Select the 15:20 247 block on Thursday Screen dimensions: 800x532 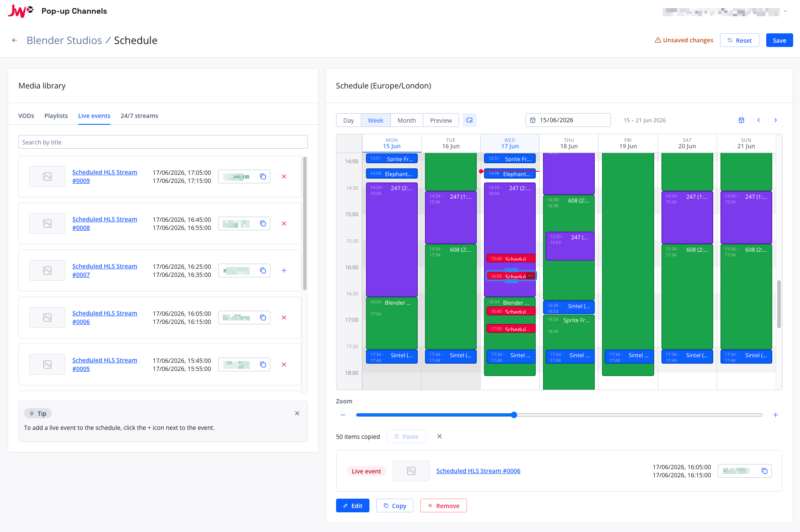click(570, 246)
